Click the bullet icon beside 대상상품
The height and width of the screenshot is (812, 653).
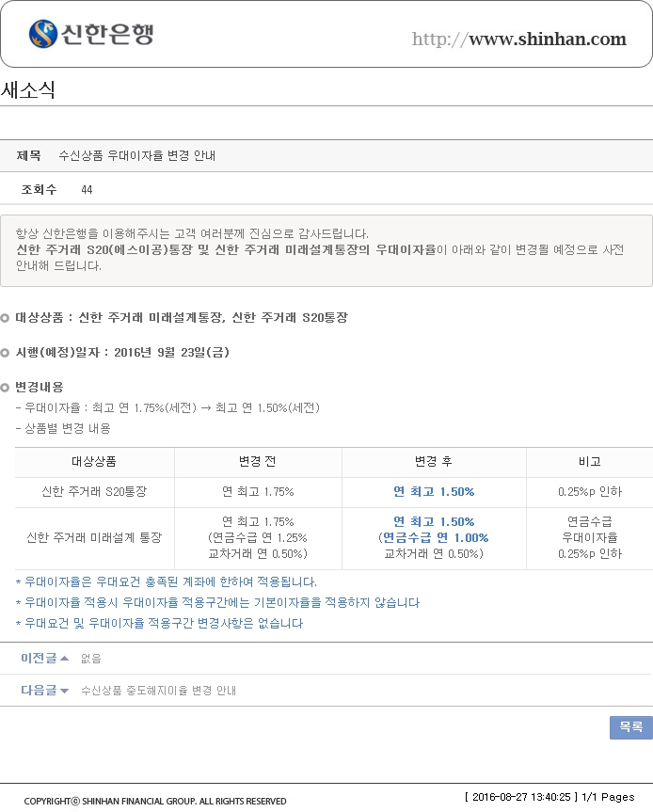click(x=6, y=318)
